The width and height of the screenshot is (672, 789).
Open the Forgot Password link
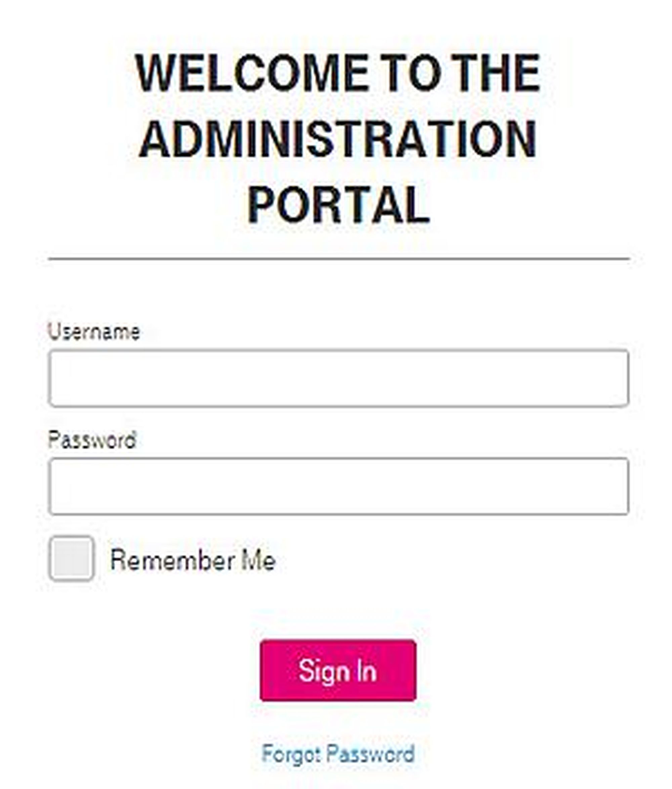coord(338,753)
